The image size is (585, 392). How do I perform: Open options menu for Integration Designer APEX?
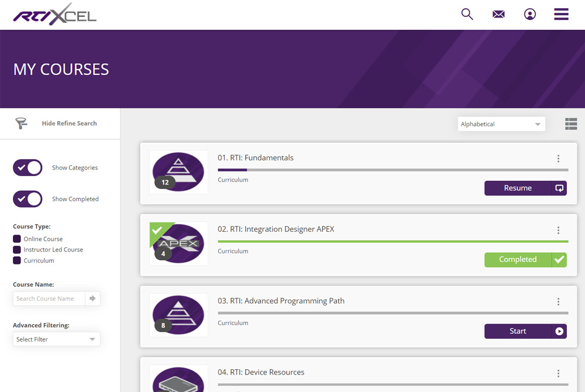click(558, 230)
